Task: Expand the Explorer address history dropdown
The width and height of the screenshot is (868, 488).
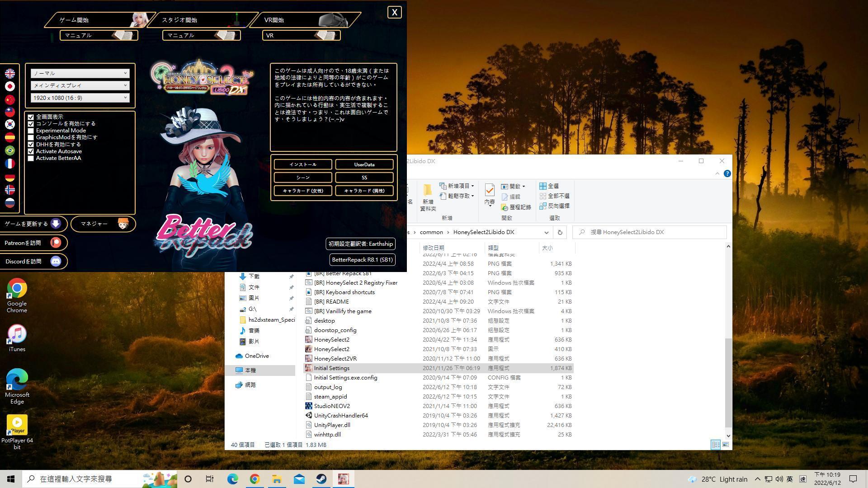Action: tap(546, 232)
